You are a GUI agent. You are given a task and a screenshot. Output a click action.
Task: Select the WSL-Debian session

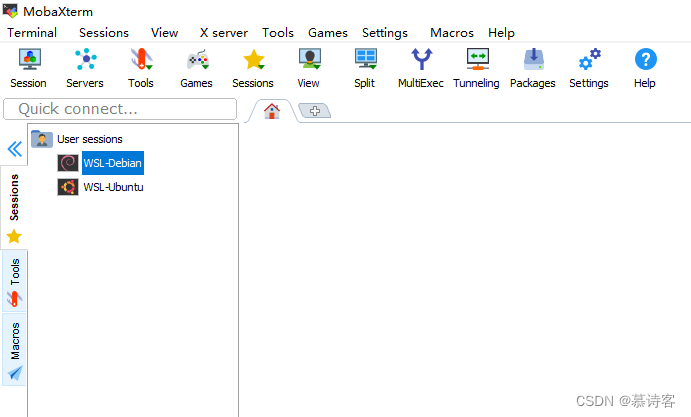(x=113, y=163)
